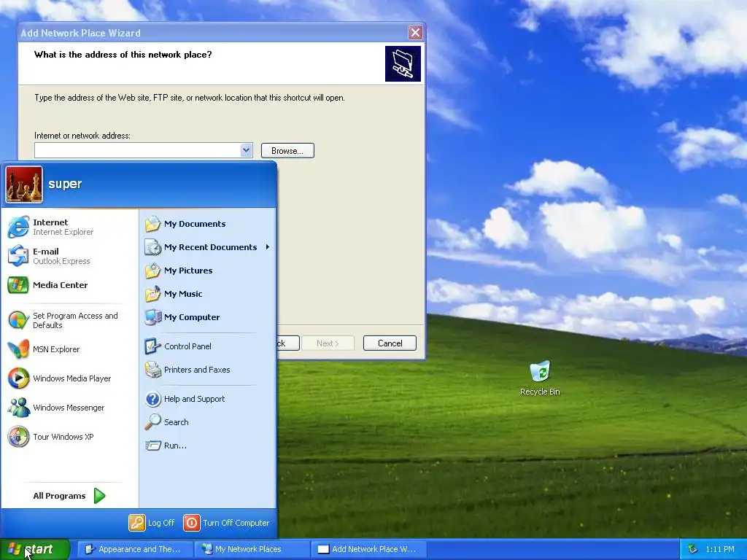Click the system tray network icon

[x=693, y=549]
